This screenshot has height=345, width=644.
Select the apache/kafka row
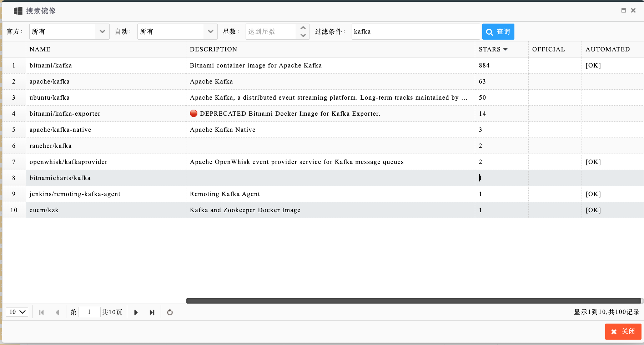[323, 81]
